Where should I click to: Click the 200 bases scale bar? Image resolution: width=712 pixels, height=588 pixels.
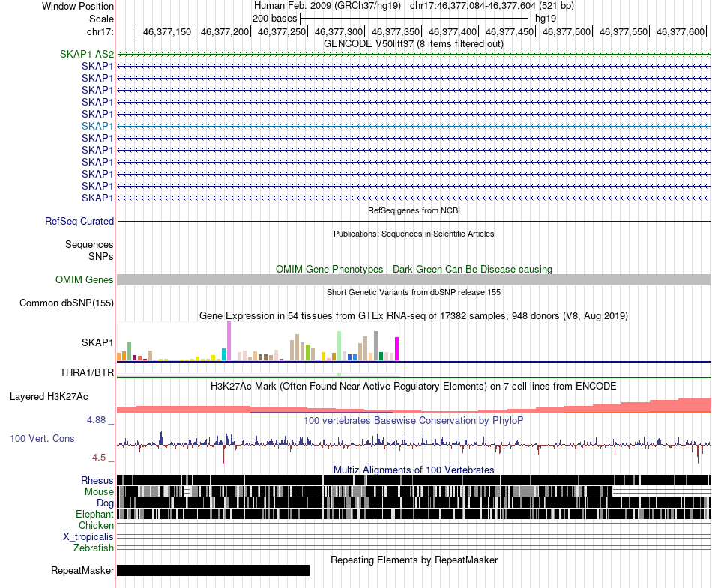pyautogui.click(x=414, y=19)
